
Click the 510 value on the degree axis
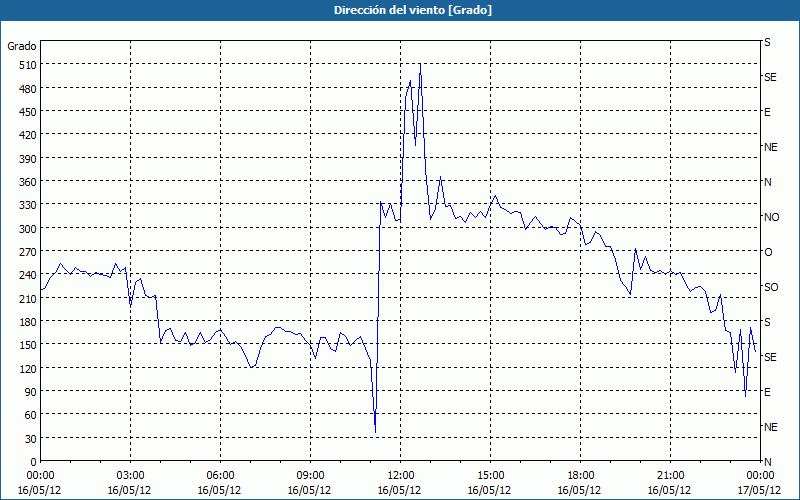coord(28,65)
